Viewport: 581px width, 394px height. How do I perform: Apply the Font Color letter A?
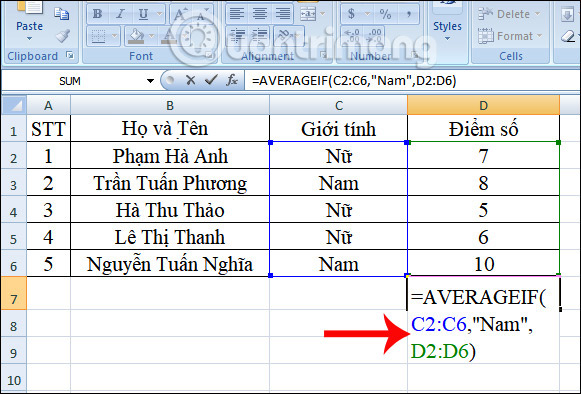(x=169, y=36)
